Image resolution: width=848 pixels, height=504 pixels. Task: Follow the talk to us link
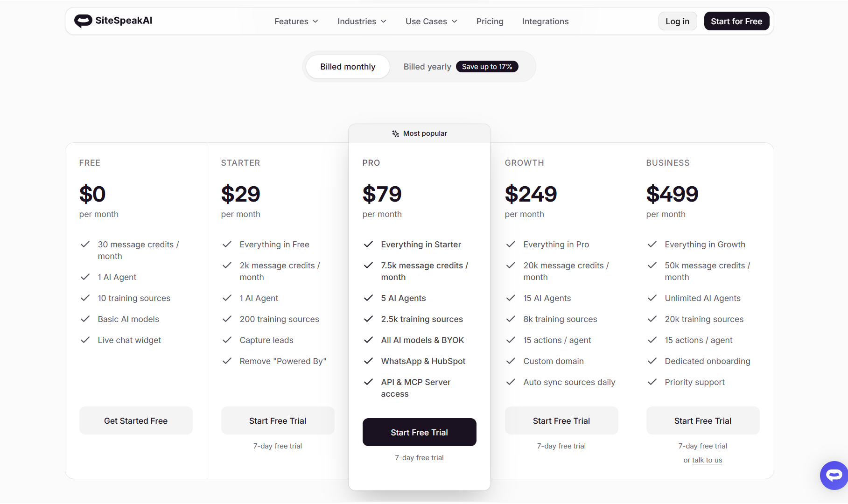click(707, 460)
